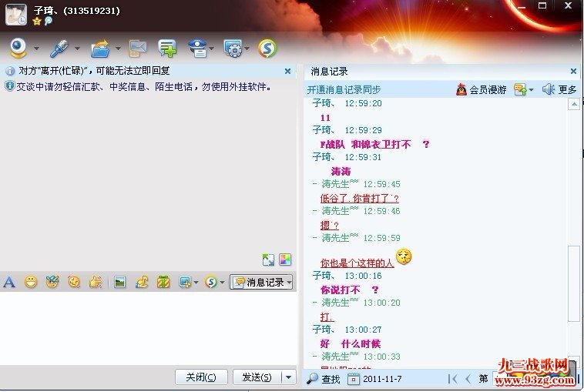The width and height of the screenshot is (584, 392).
Task: Click in the message input text area
Action: [x=146, y=327]
